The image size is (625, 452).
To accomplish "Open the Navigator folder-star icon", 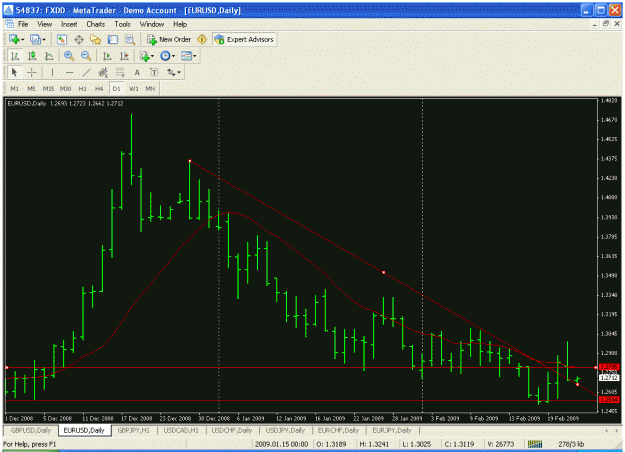I will 96,39.
